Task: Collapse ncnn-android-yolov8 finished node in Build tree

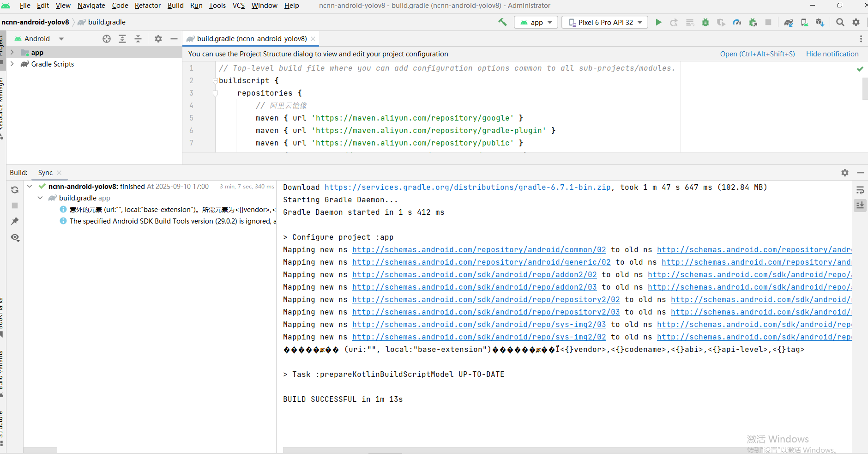Action: [x=30, y=186]
